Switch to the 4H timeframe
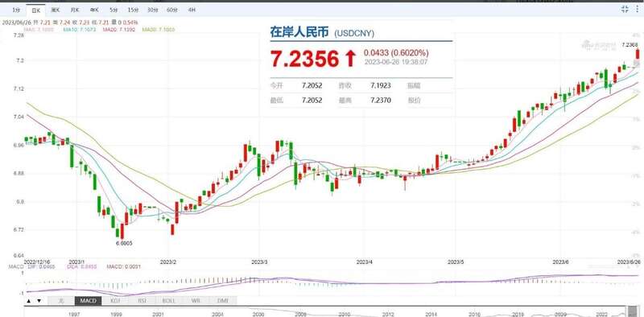The height and width of the screenshot is (317, 644). click(192, 10)
